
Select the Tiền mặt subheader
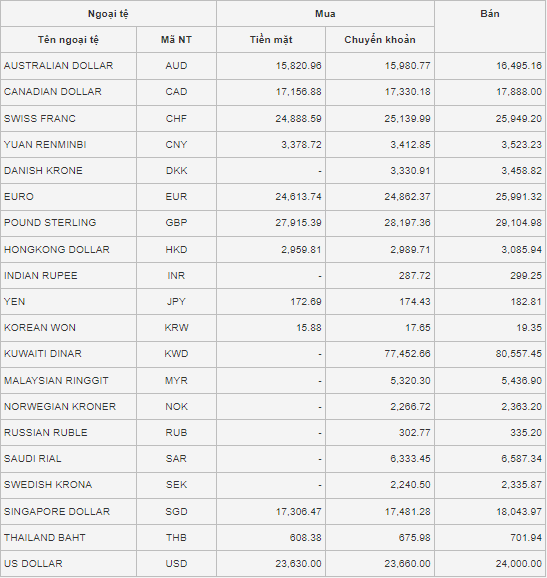tap(271, 39)
